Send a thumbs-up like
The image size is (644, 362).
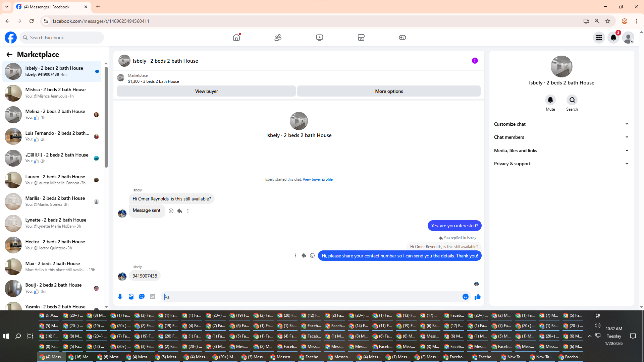(478, 297)
